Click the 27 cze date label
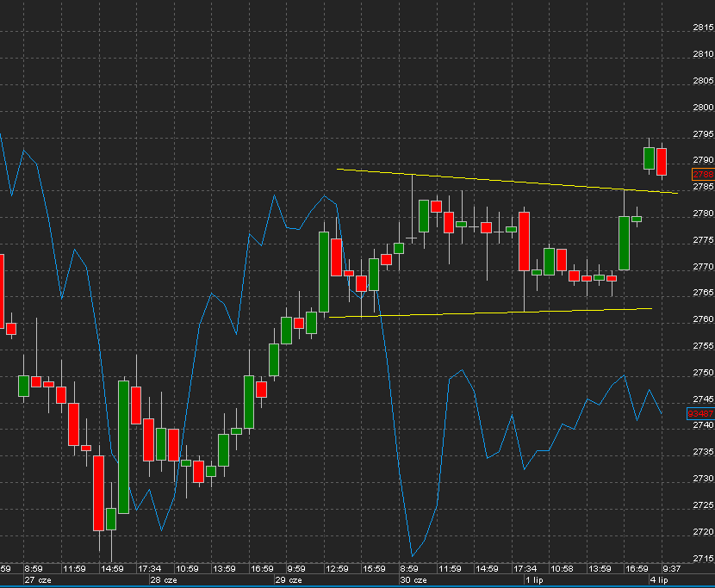 click(38, 580)
